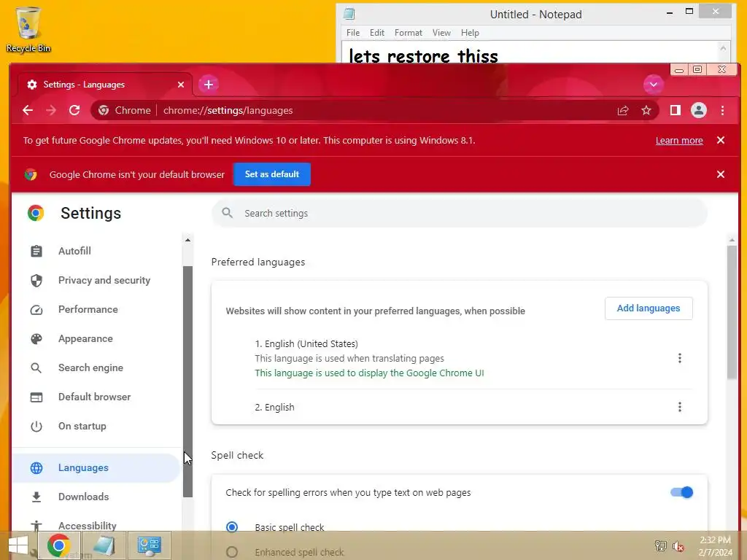Open Chrome side panel icon
747x560 pixels.
click(675, 111)
